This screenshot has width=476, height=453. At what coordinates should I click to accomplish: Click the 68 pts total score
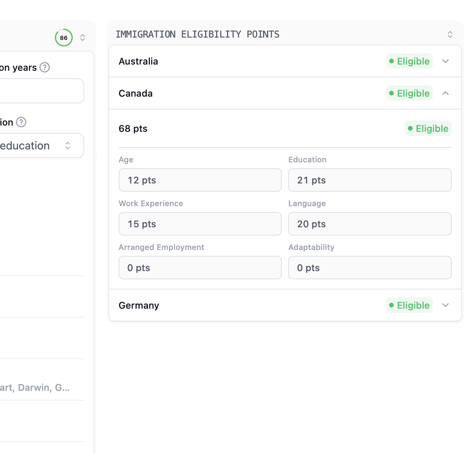pyautogui.click(x=133, y=129)
